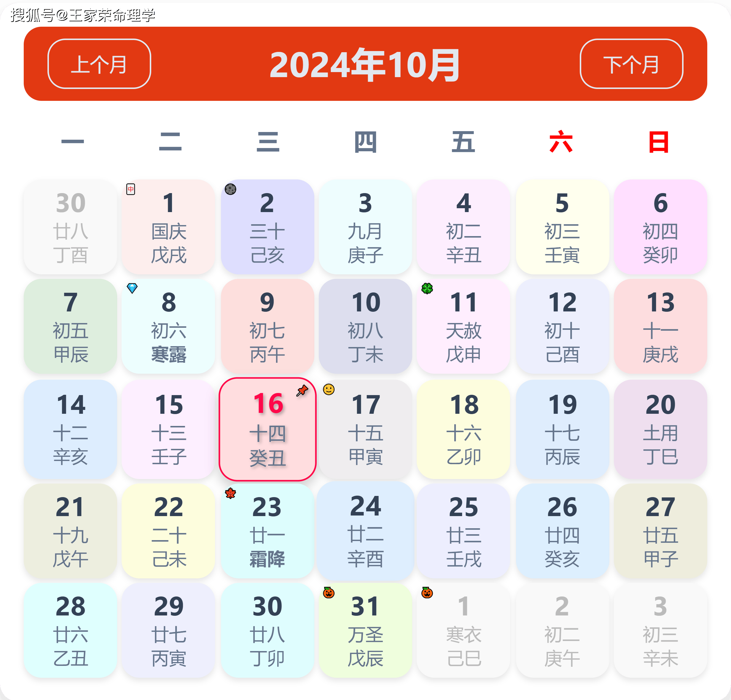The width and height of the screenshot is (731, 700).
Task: Click the pumpkin icon on November 1 寒衣
Action: click(x=427, y=592)
